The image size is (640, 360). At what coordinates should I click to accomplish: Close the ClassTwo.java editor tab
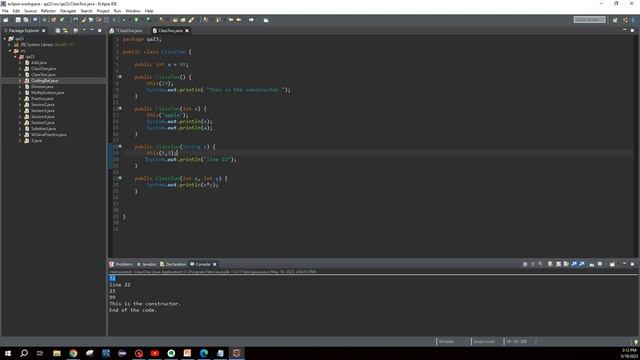187,31
